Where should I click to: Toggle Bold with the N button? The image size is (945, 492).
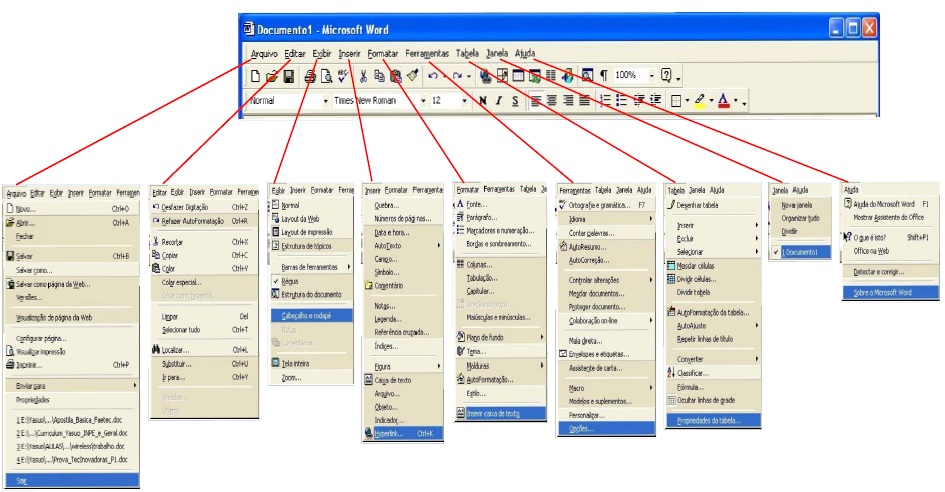click(482, 101)
